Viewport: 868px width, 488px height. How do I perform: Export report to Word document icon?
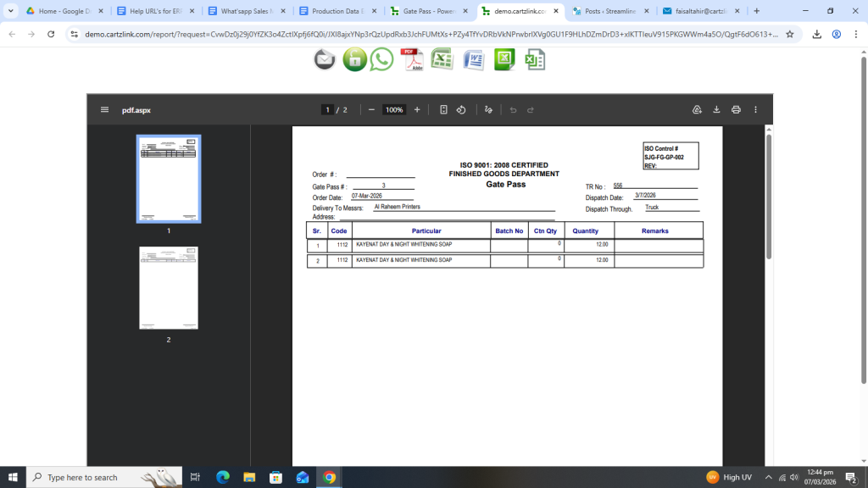point(472,59)
